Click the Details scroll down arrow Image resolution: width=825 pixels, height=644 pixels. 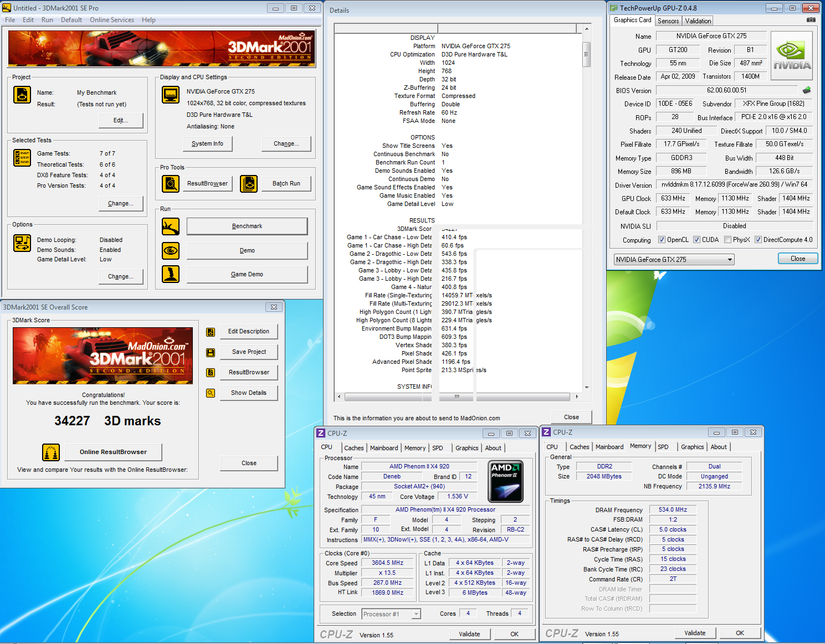(x=586, y=388)
